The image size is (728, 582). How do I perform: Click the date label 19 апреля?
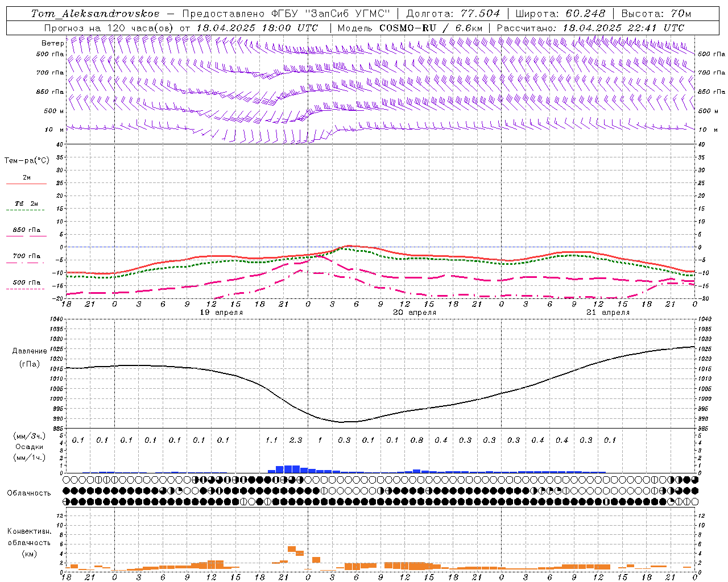[221, 313]
